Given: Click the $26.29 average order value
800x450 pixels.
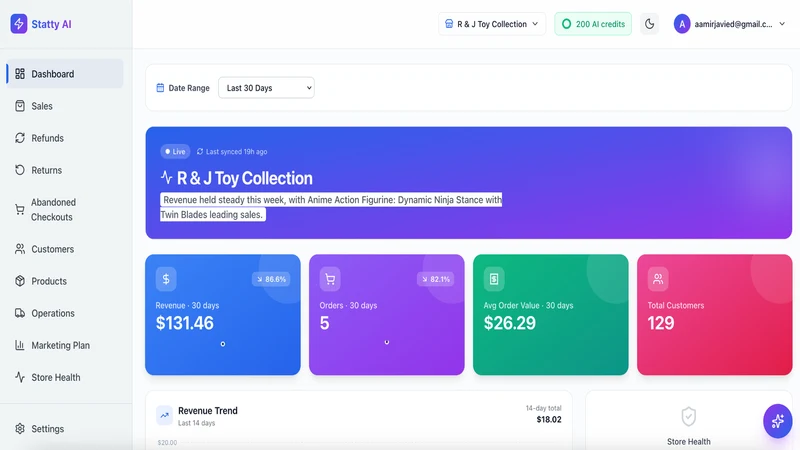Looking at the screenshot, I should point(510,323).
